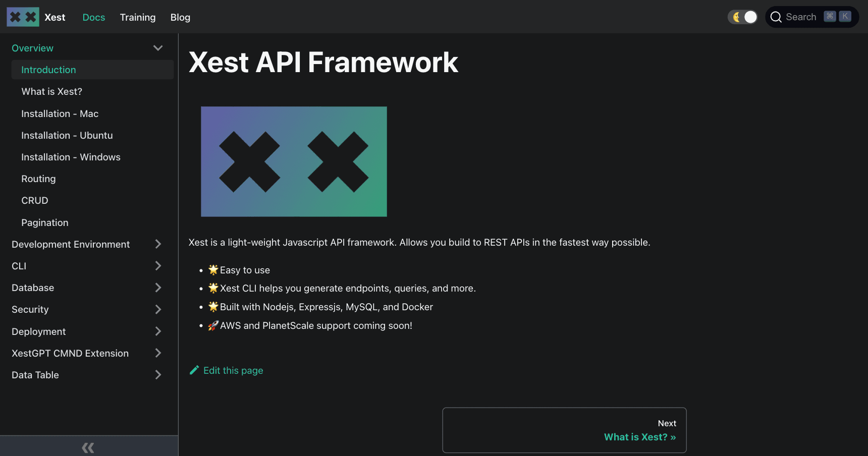Click Development Environment category label
Viewport: 868px width, 456px height.
(71, 244)
